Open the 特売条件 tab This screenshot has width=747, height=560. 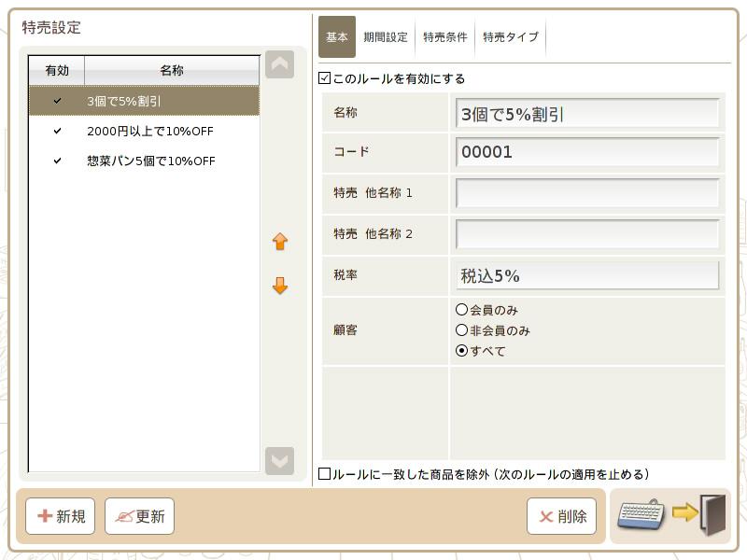click(x=444, y=37)
